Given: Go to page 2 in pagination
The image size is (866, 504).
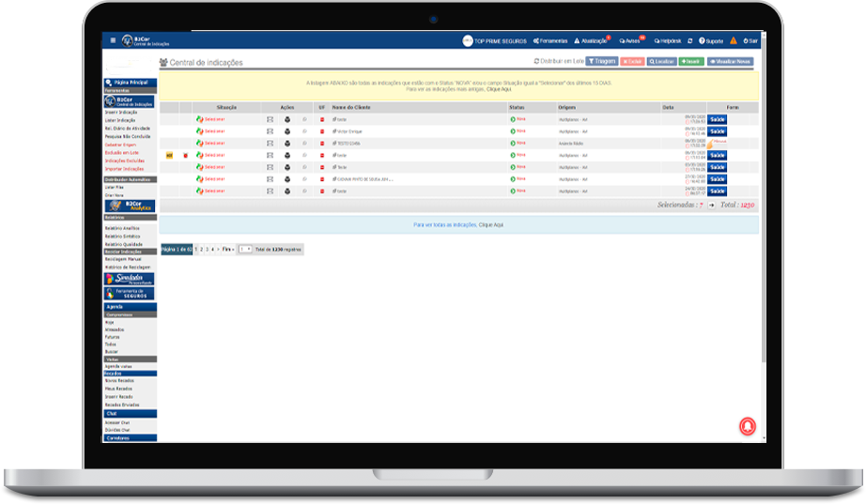Looking at the screenshot, I should coord(202,250).
